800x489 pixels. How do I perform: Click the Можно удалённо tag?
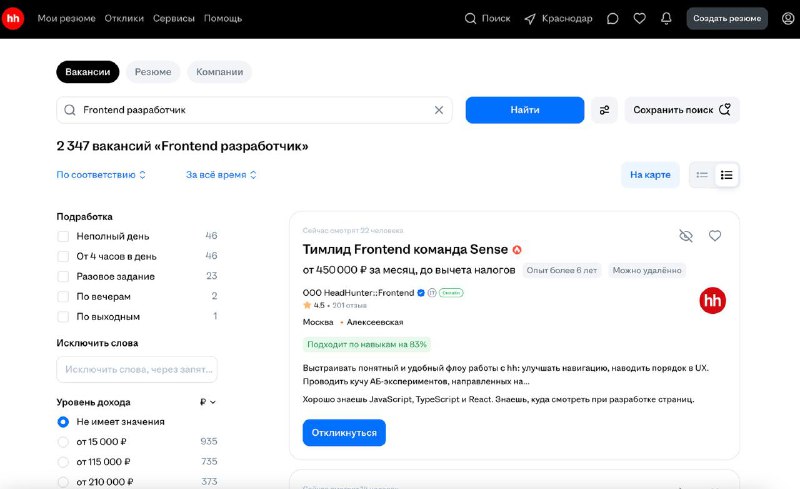(x=647, y=270)
